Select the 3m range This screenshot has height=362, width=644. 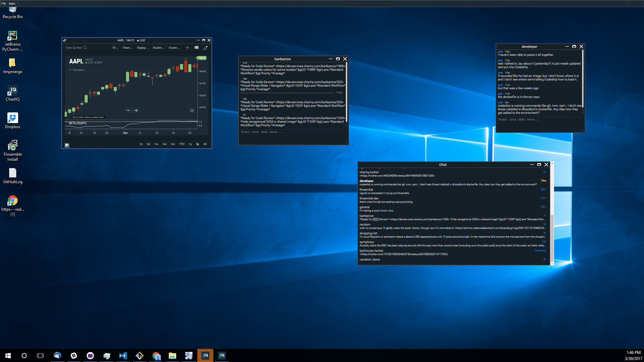click(165, 144)
